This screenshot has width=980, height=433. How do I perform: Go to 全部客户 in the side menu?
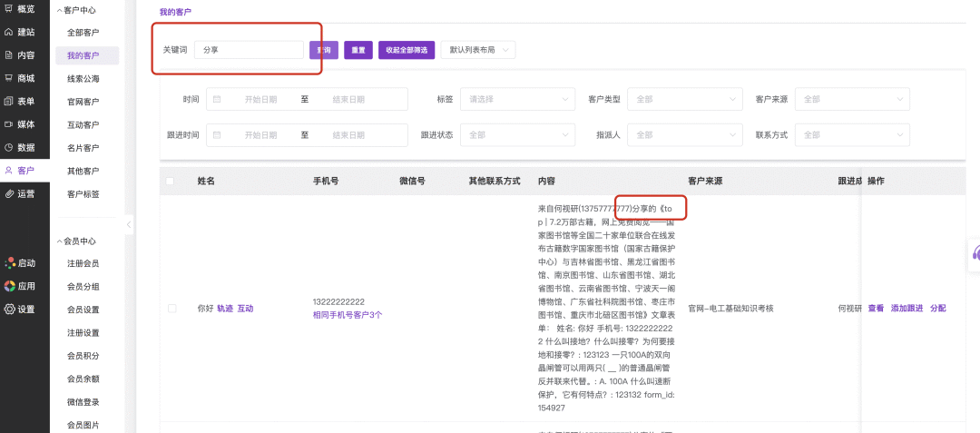click(83, 33)
